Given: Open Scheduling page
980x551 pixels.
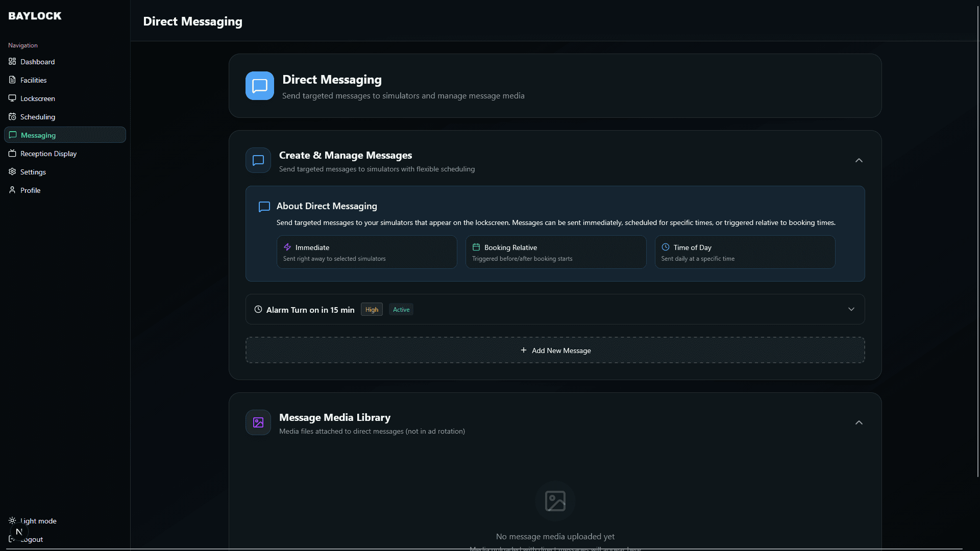Looking at the screenshot, I should [x=65, y=117].
